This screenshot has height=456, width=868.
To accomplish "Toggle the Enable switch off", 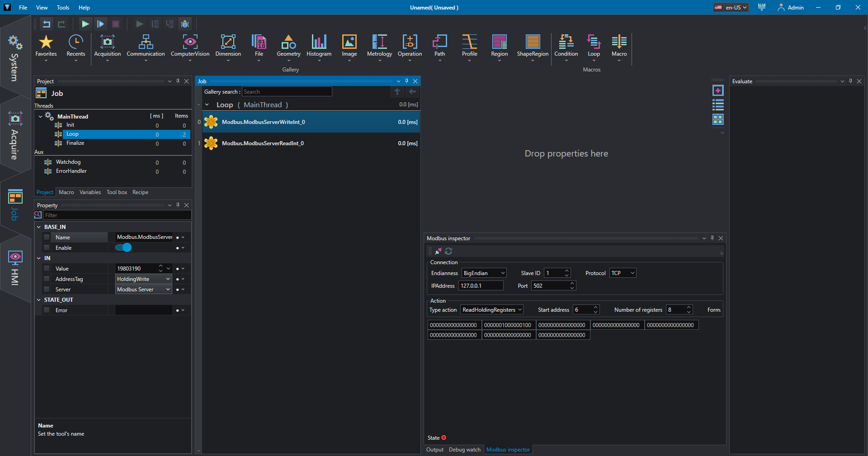I will [x=123, y=247].
